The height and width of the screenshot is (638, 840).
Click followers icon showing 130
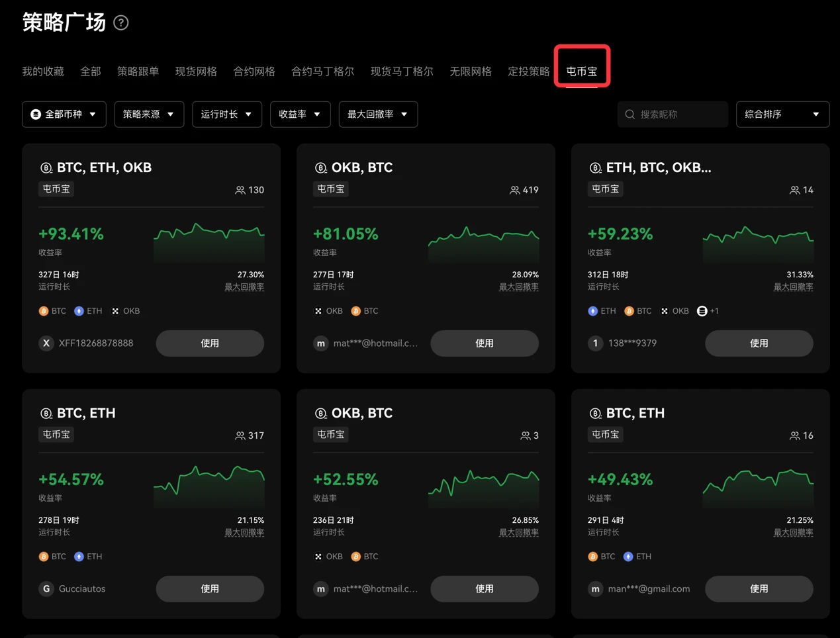pyautogui.click(x=240, y=191)
